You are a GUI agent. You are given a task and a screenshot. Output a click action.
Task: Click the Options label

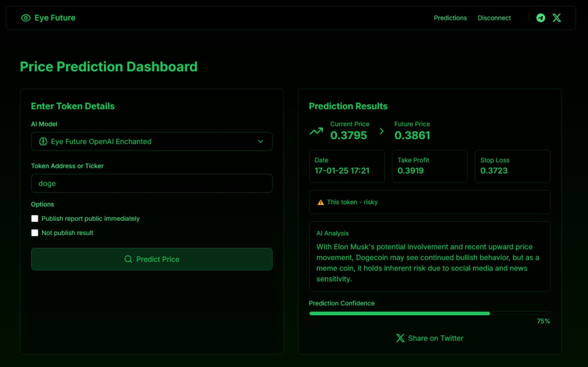(x=42, y=204)
